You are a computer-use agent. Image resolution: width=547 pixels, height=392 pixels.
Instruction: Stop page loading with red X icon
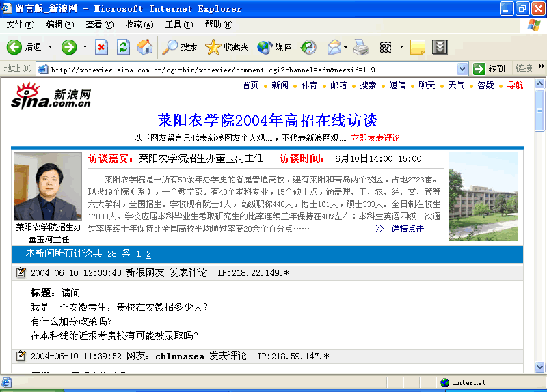point(101,47)
